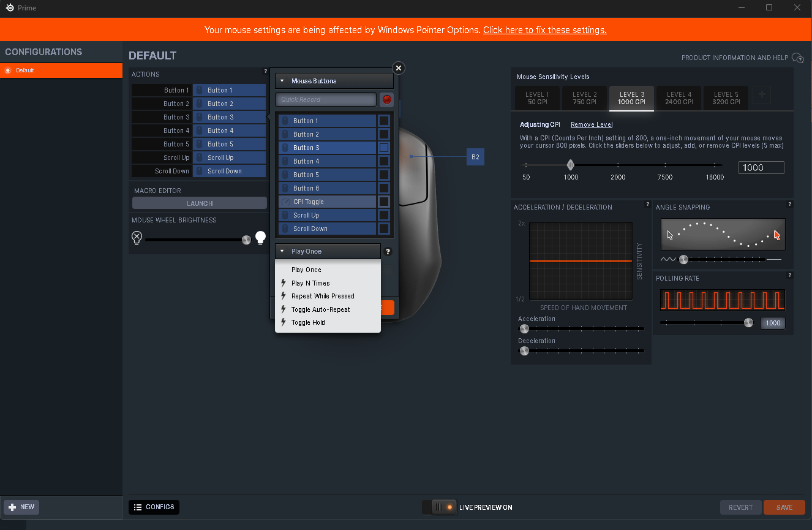The height and width of the screenshot is (530, 812).
Task: Open the Polling Rate help question mark
Action: [x=790, y=276]
